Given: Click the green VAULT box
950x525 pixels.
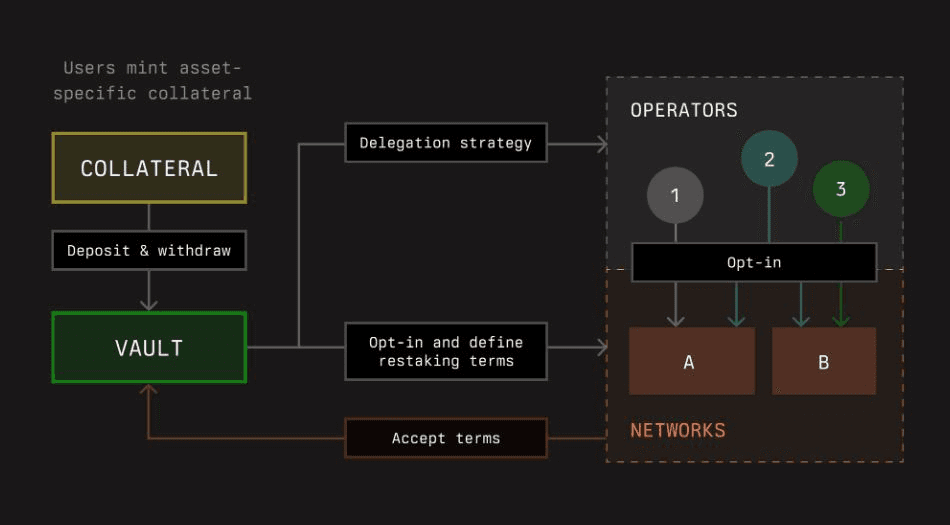Looking at the screenshot, I should pyautogui.click(x=149, y=348).
